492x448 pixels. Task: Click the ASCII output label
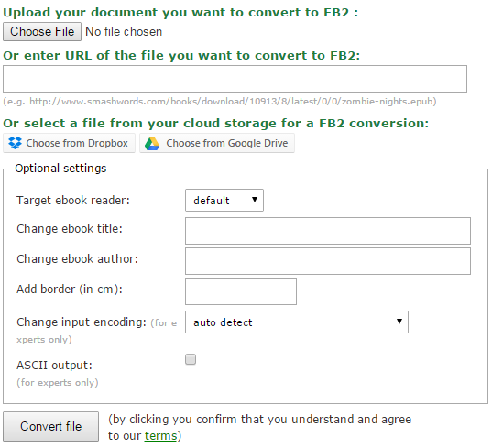pyautogui.click(x=54, y=366)
